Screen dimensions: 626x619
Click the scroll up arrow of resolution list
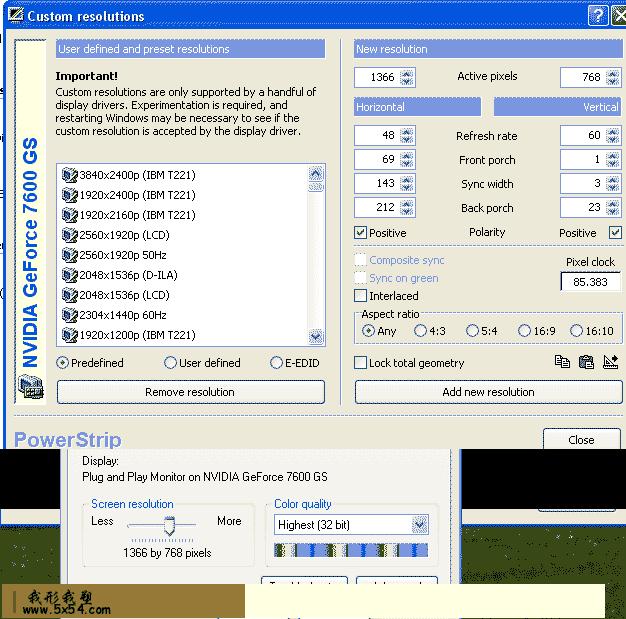click(x=315, y=174)
